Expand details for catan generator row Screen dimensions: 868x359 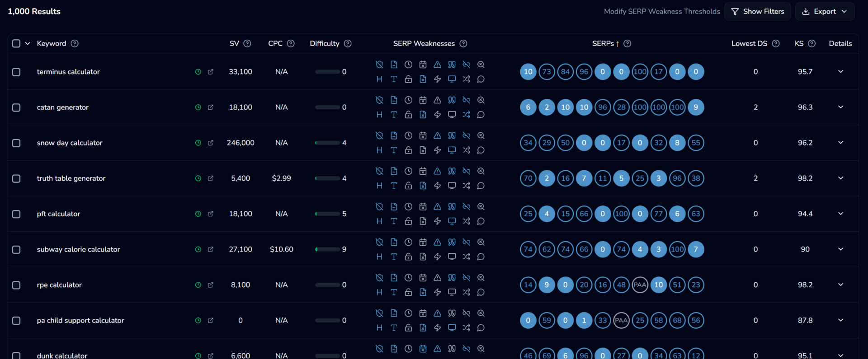pos(840,107)
